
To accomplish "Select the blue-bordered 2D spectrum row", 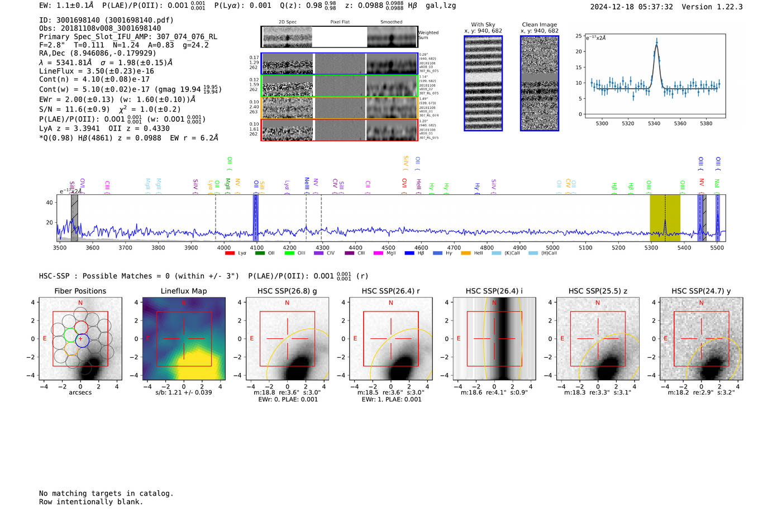I will [x=340, y=64].
